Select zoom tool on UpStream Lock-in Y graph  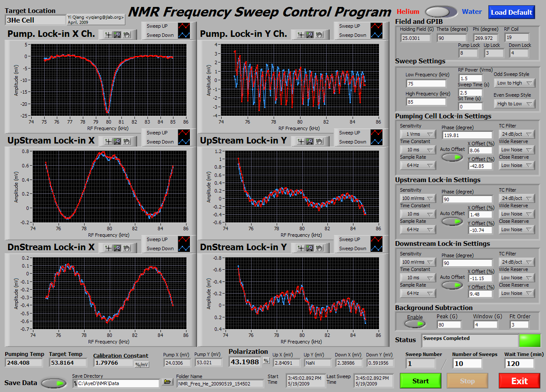click(x=310, y=141)
